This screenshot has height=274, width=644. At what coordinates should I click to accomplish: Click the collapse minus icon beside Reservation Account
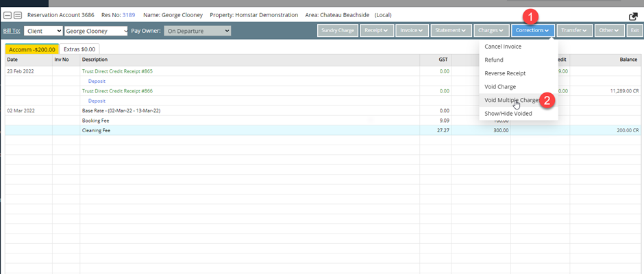(x=8, y=15)
